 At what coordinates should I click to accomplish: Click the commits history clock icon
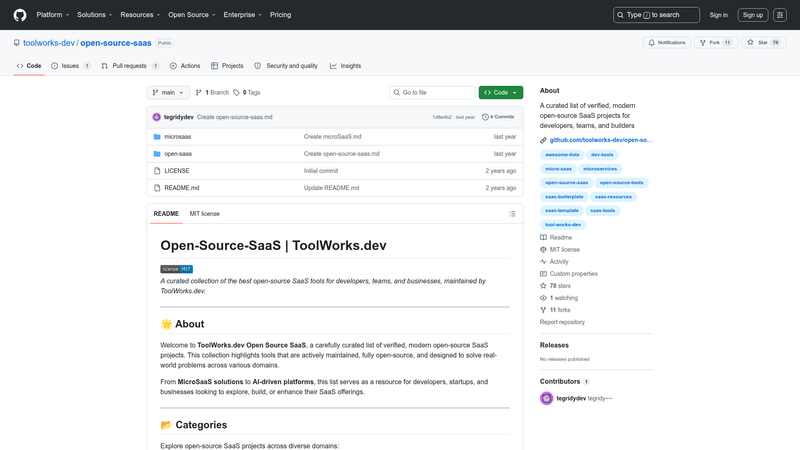485,117
